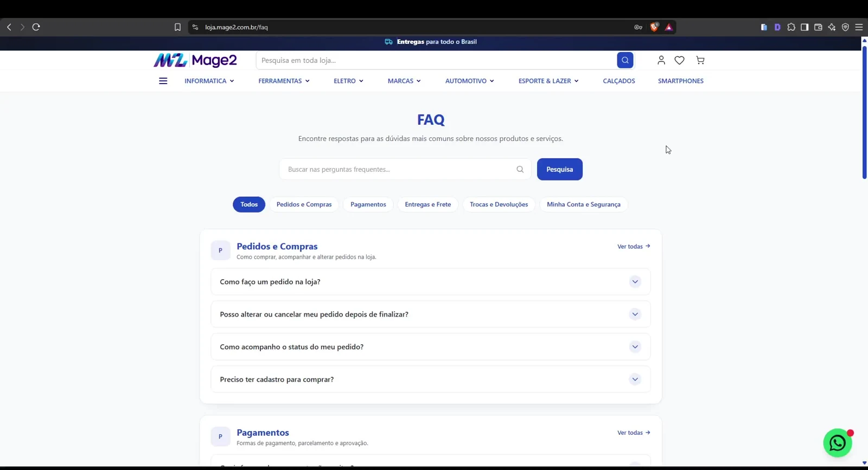The image size is (868, 470).
Task: Focus the 'Buscar nas perguntas frequentes' field
Action: pyautogui.click(x=405, y=169)
